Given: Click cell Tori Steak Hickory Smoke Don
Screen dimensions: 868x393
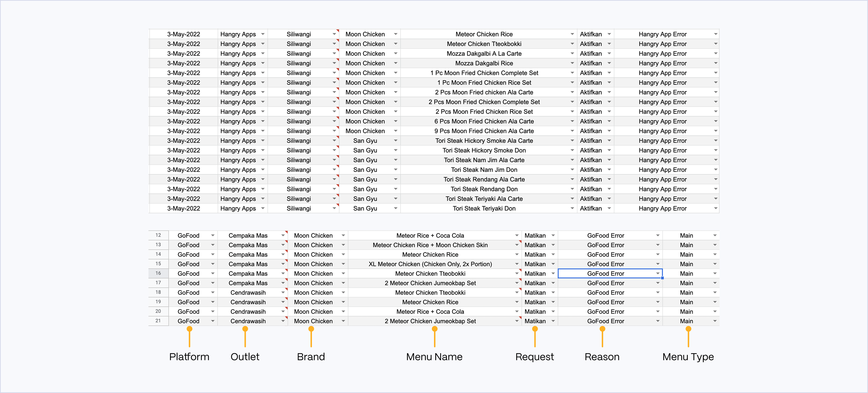Looking at the screenshot, I should pyautogui.click(x=488, y=150).
